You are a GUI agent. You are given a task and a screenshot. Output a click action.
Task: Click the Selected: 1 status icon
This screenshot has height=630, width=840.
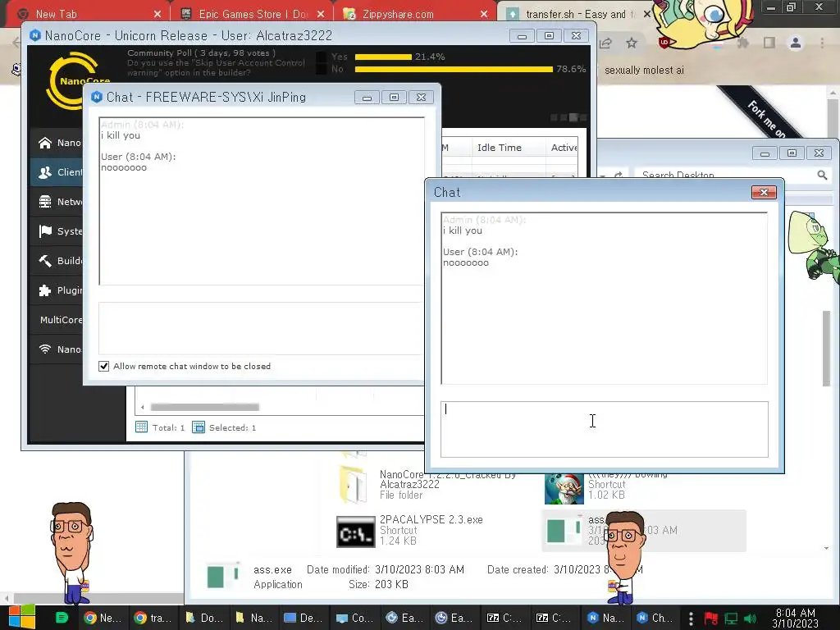(x=199, y=427)
